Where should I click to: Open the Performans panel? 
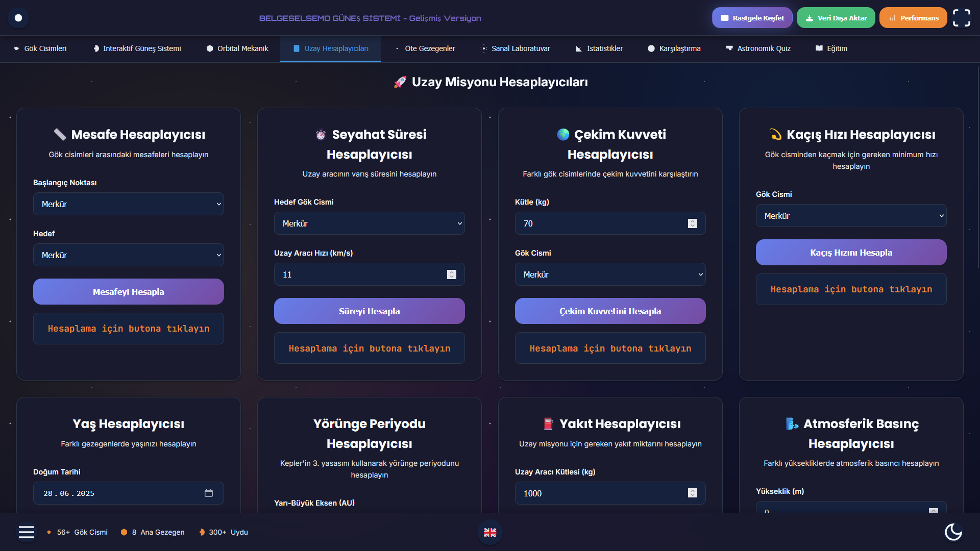(913, 18)
